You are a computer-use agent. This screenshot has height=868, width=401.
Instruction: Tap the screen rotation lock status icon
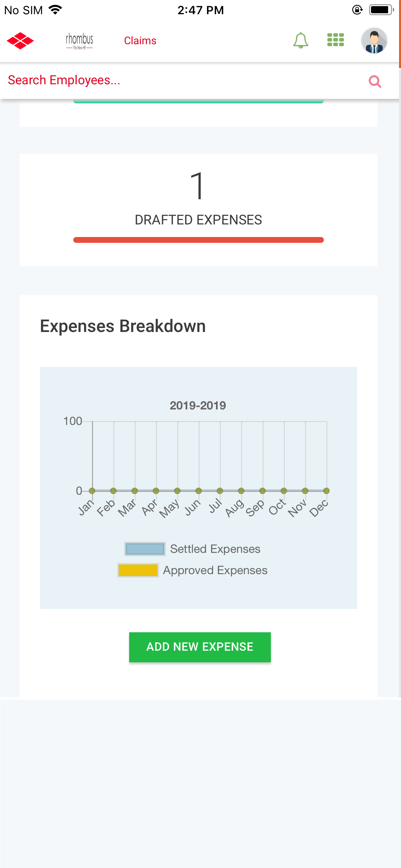tap(357, 10)
